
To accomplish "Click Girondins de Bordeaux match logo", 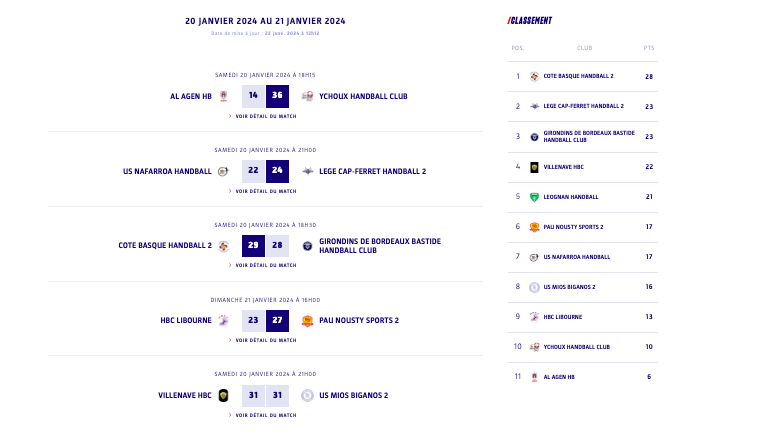I will [307, 246].
